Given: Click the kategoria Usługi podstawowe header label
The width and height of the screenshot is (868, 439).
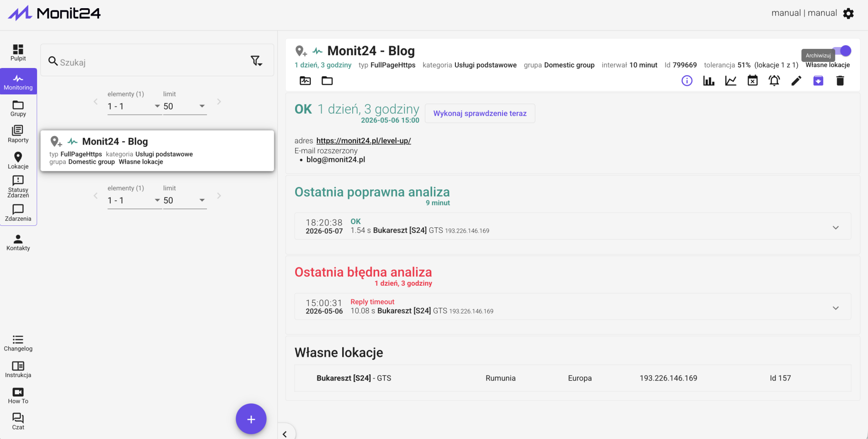Looking at the screenshot, I should pos(470,65).
